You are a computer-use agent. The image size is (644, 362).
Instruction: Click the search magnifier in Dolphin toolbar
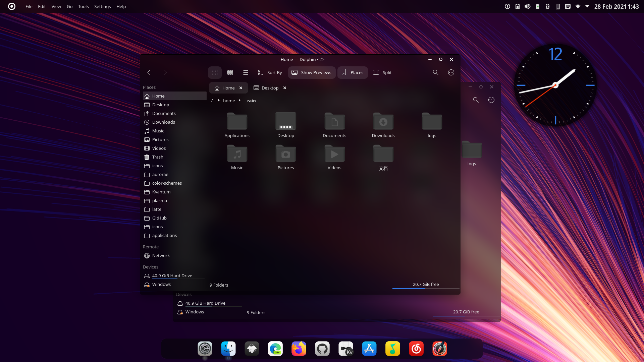click(x=435, y=72)
